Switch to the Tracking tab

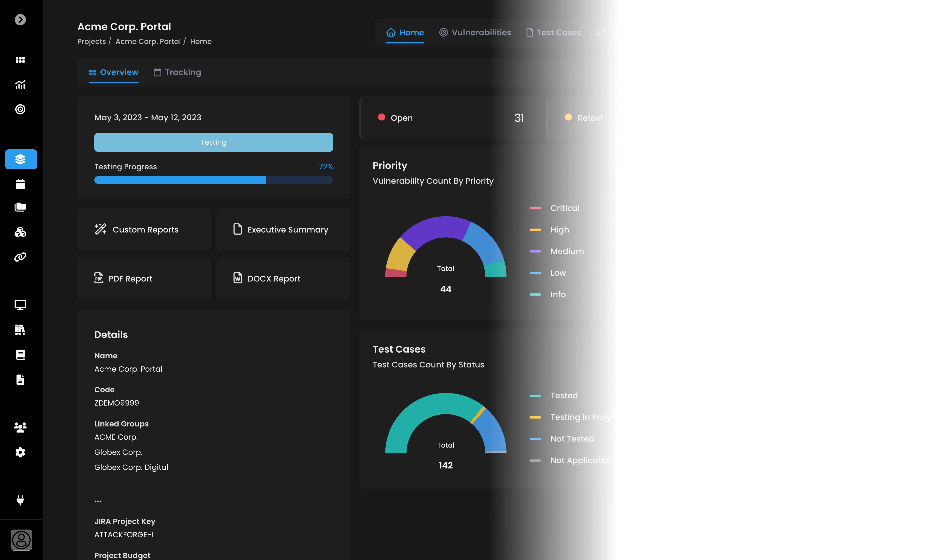177,72
